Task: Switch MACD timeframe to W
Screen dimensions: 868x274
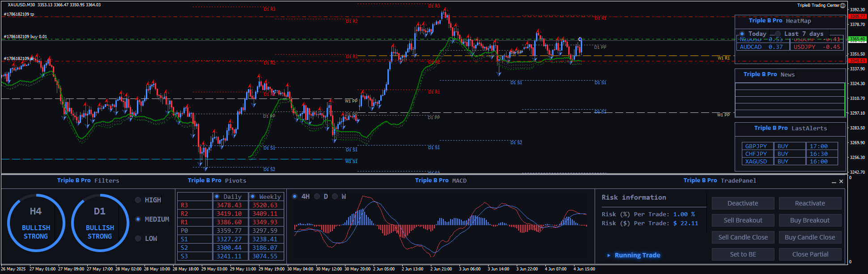Action: [335, 197]
